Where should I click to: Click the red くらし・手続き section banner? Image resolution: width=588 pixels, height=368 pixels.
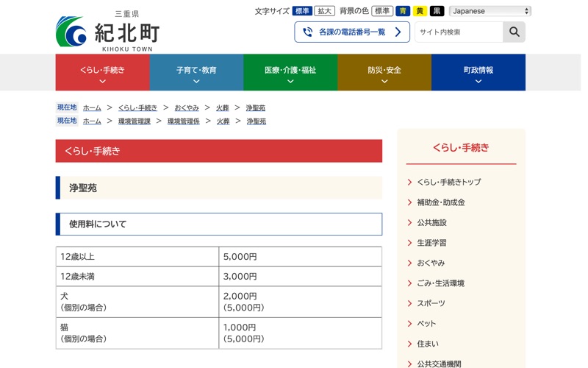pyautogui.click(x=218, y=151)
